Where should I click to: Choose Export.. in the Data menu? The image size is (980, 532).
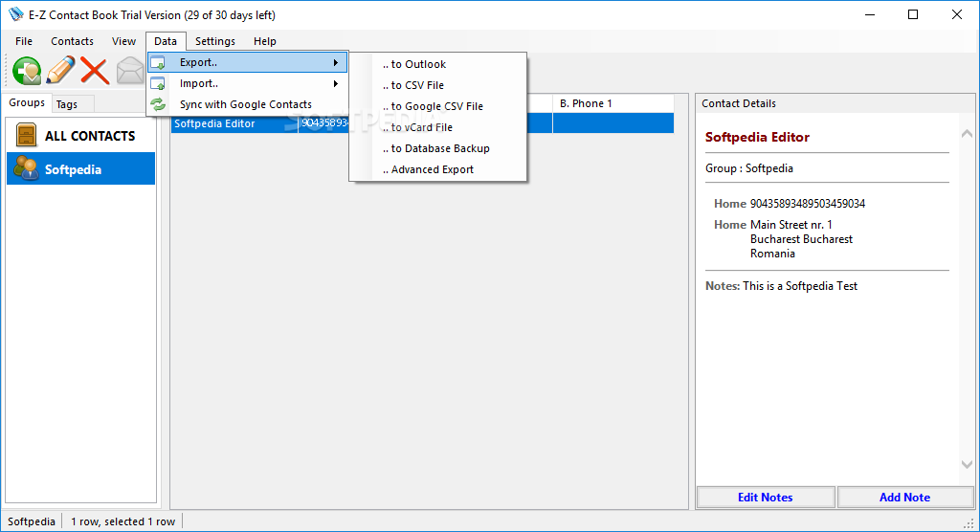pyautogui.click(x=248, y=62)
